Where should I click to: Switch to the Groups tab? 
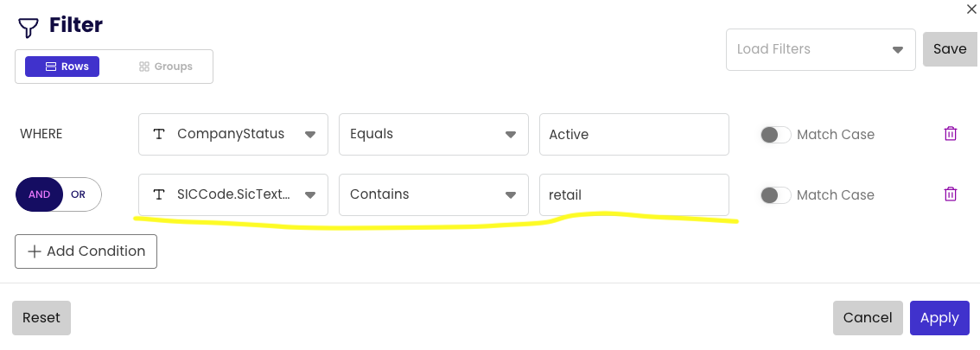point(166,67)
